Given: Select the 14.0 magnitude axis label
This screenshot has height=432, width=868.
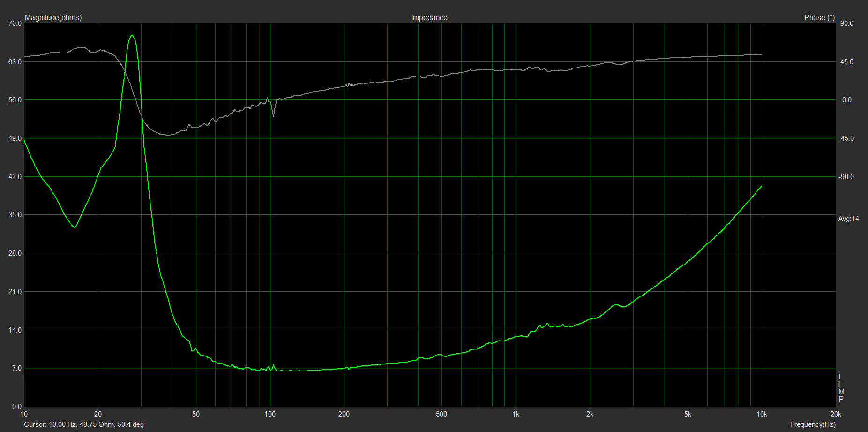Looking at the screenshot, I should pyautogui.click(x=15, y=330).
